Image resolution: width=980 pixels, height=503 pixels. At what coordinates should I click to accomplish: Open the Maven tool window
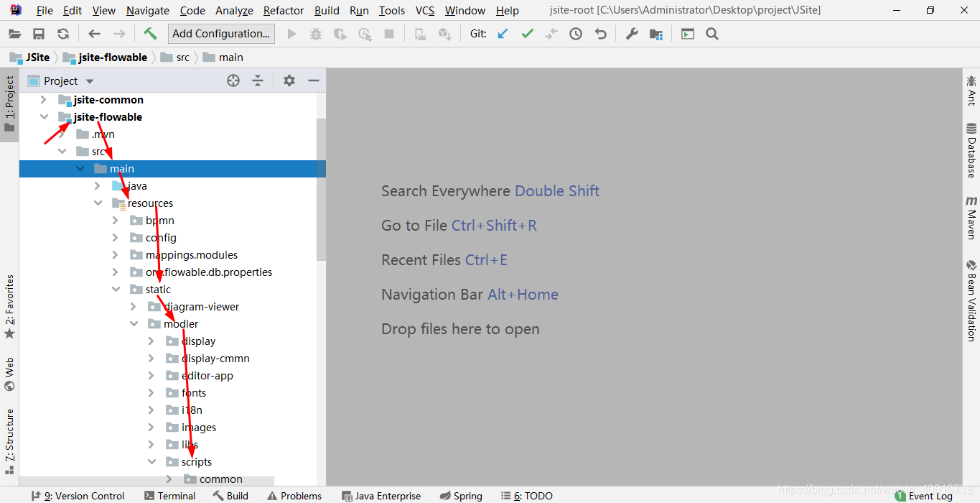[x=971, y=218]
